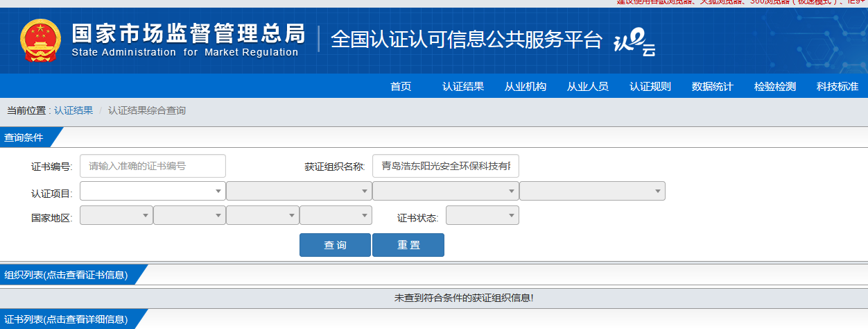
Task: Expand the second 国家地区 dropdown
Action: (x=190, y=216)
